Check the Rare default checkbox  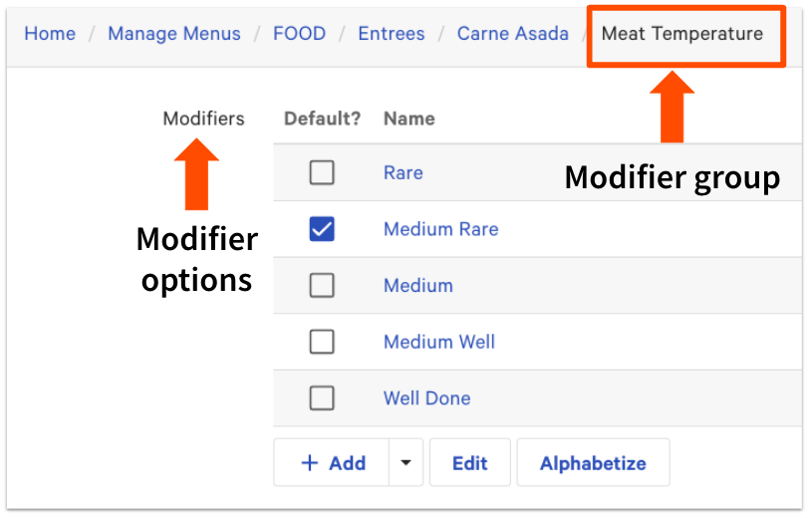point(321,173)
